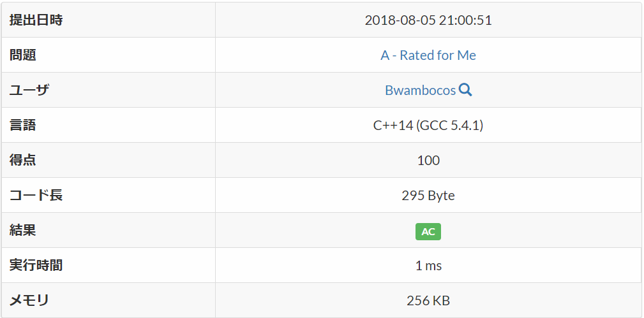The width and height of the screenshot is (644, 318).
Task: Click the メモリ row header
Action: [109, 300]
